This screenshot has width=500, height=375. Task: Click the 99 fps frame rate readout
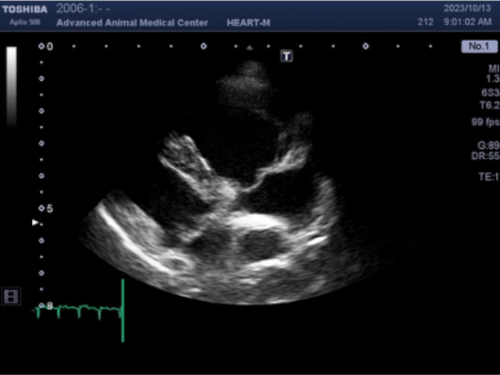coord(485,122)
